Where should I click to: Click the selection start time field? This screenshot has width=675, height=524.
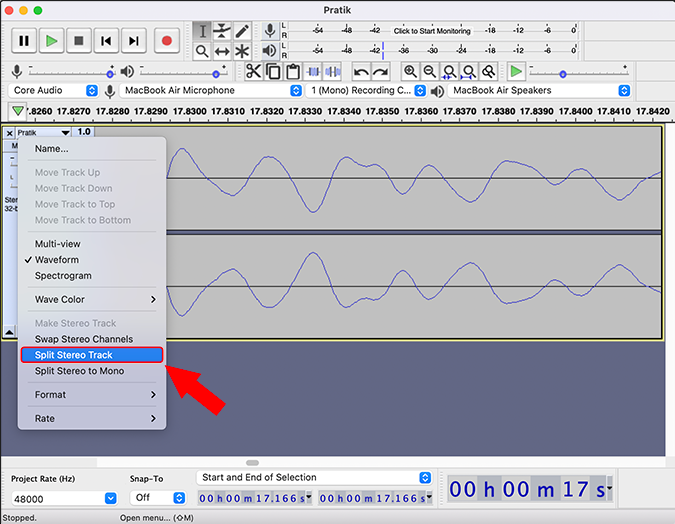pyautogui.click(x=254, y=498)
